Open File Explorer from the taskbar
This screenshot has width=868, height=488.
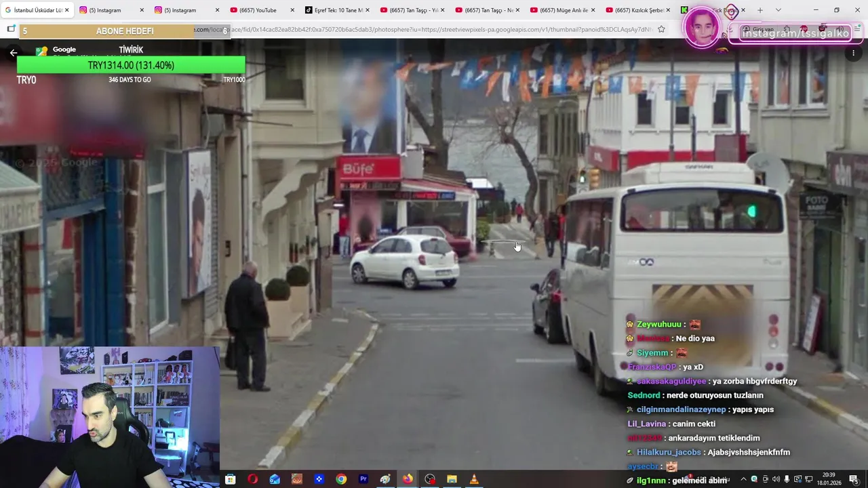point(452,479)
